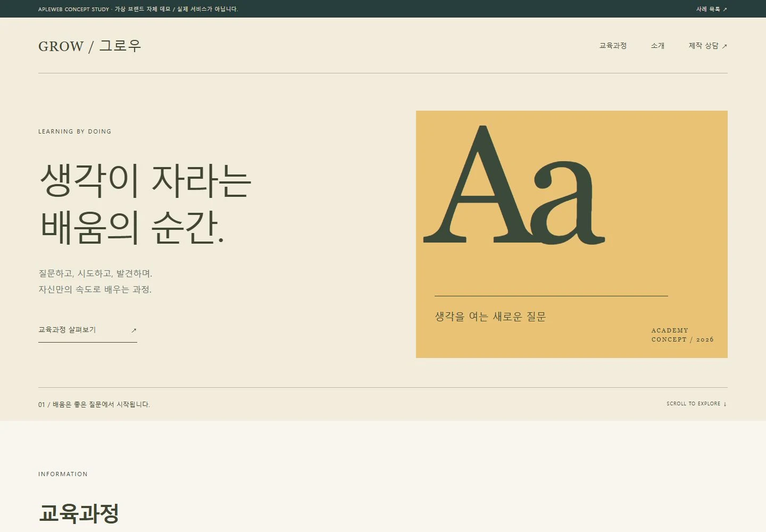
Task: Open the 교육과정 navigation item
Action: [613, 46]
